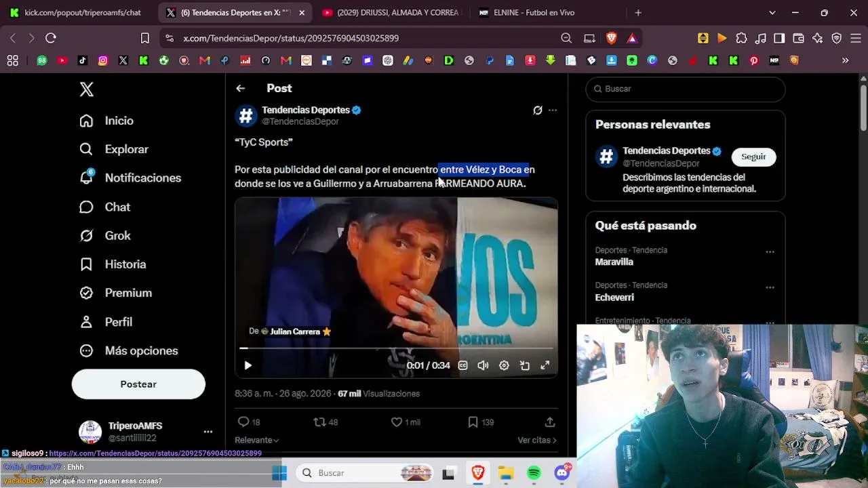Click the Buscar search field on X

(686, 89)
